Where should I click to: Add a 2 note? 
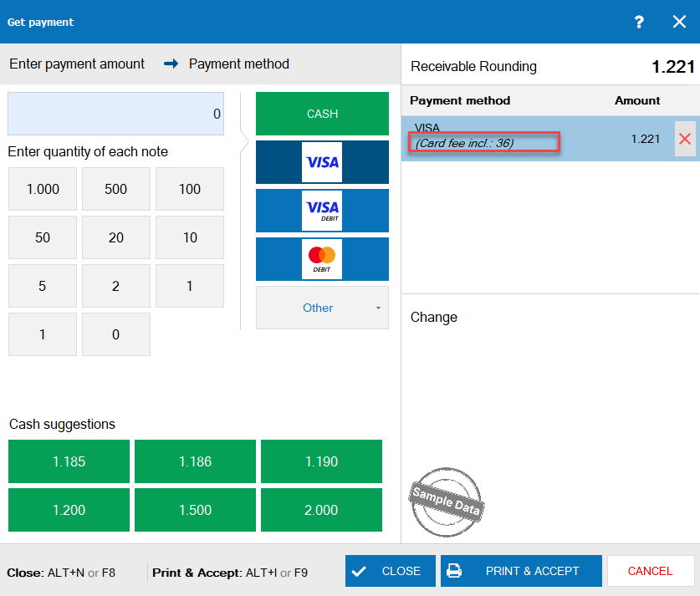coord(116,286)
